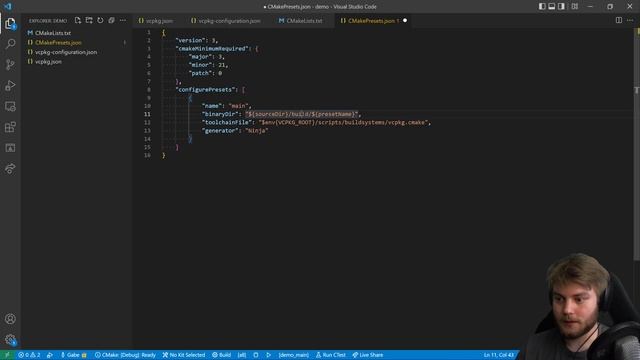Viewport: 640px width, 360px height.
Task: Click line number 14 in the gutter
Action: click(x=147, y=139)
